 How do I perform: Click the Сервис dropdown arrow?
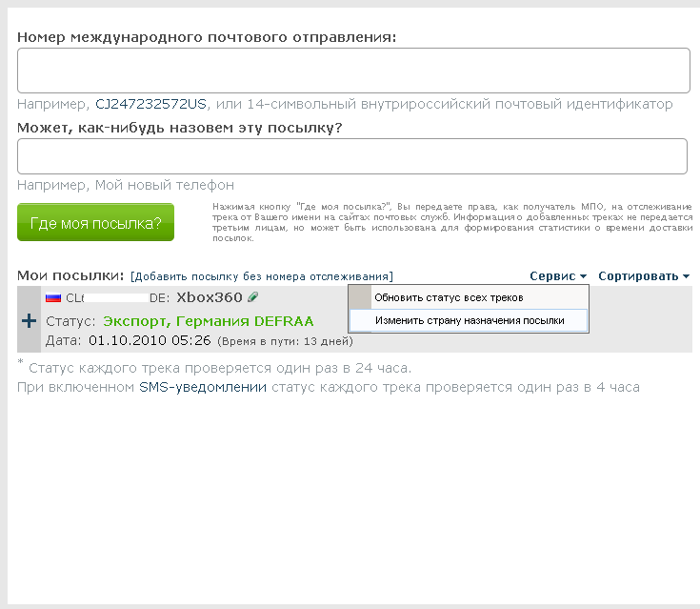[583, 276]
